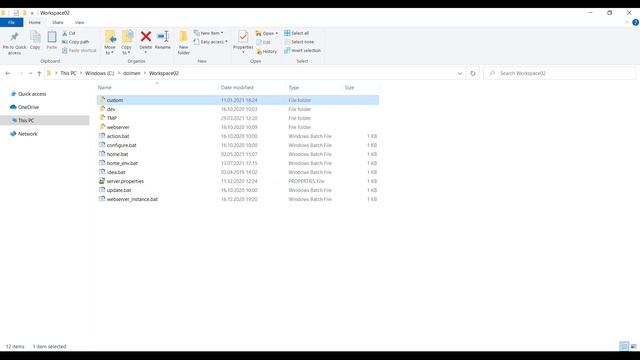Click This PC in address bar
Image resolution: width=640 pixels, height=360 pixels.
(68, 73)
